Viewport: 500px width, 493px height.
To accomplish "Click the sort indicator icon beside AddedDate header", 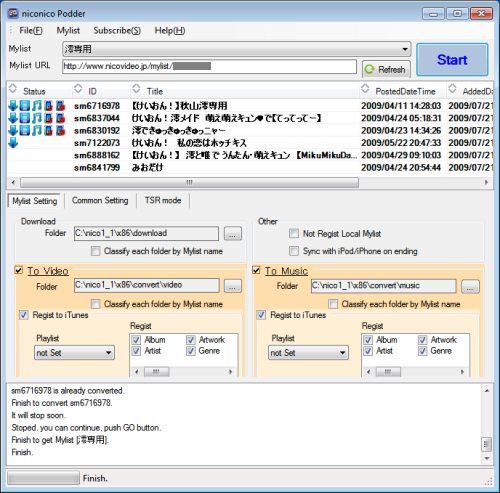I will pos(452,89).
